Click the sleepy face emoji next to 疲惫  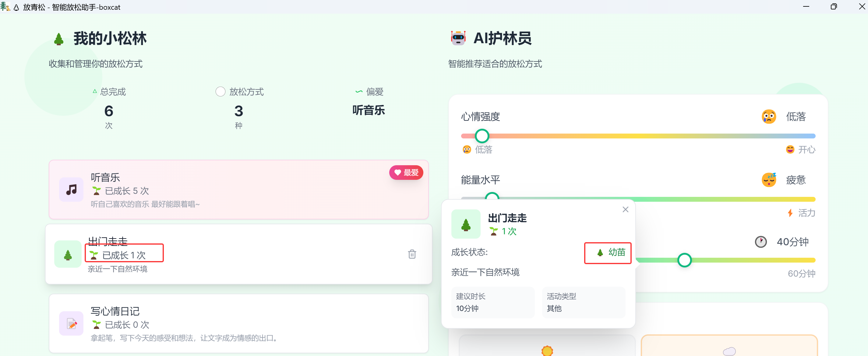tap(769, 180)
